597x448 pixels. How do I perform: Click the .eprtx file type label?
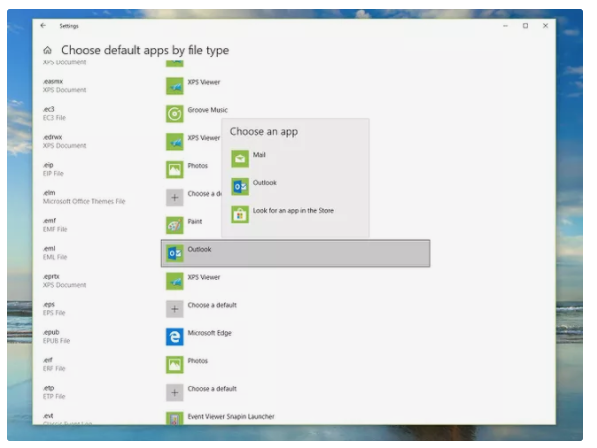51,276
